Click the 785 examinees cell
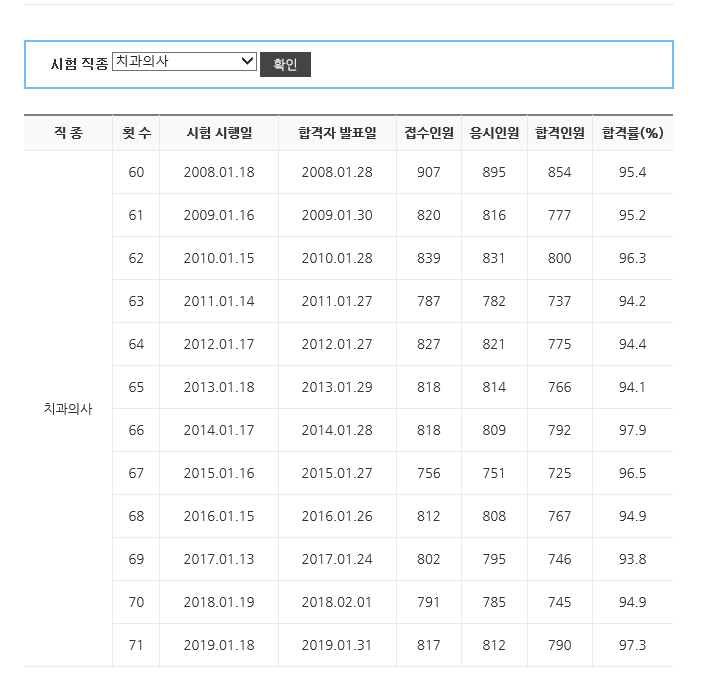Screen dimensions: 712x673 point(494,602)
